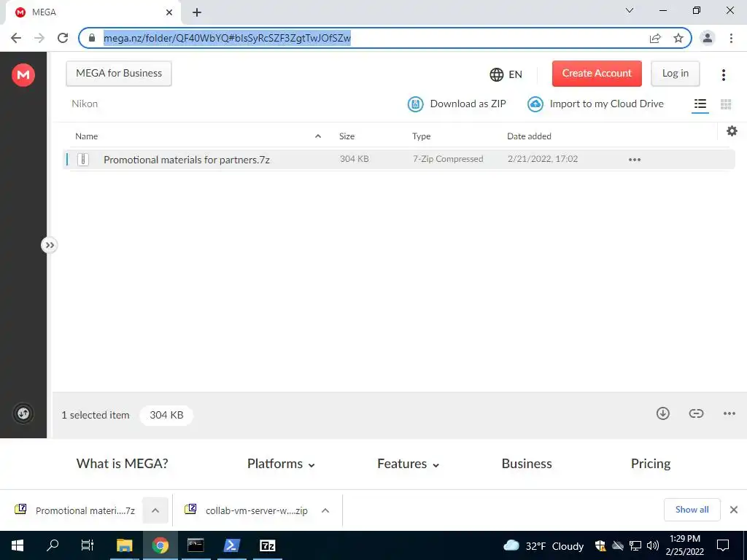Viewport: 747px width, 560px height.
Task: Open the Pricing footer link
Action: [x=650, y=464]
